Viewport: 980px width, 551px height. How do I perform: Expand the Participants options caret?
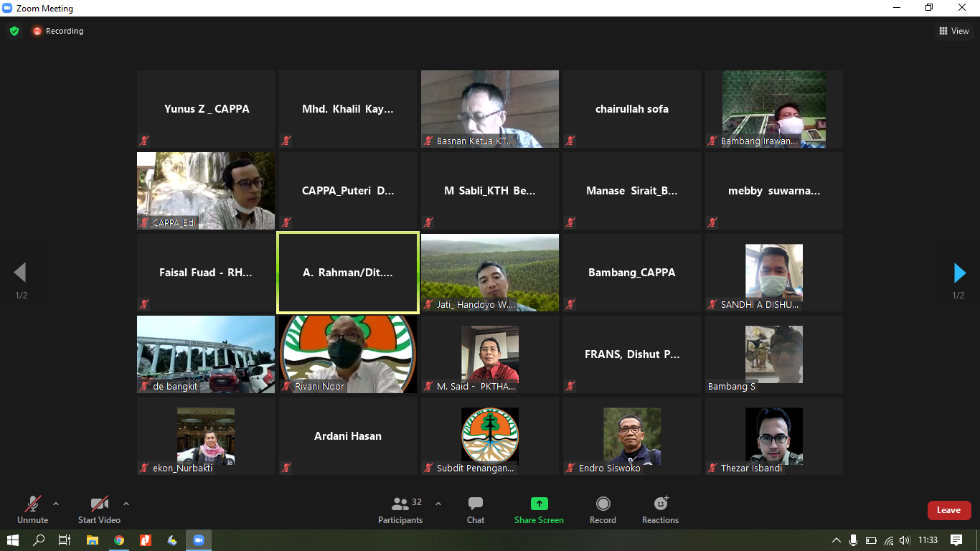click(x=438, y=504)
